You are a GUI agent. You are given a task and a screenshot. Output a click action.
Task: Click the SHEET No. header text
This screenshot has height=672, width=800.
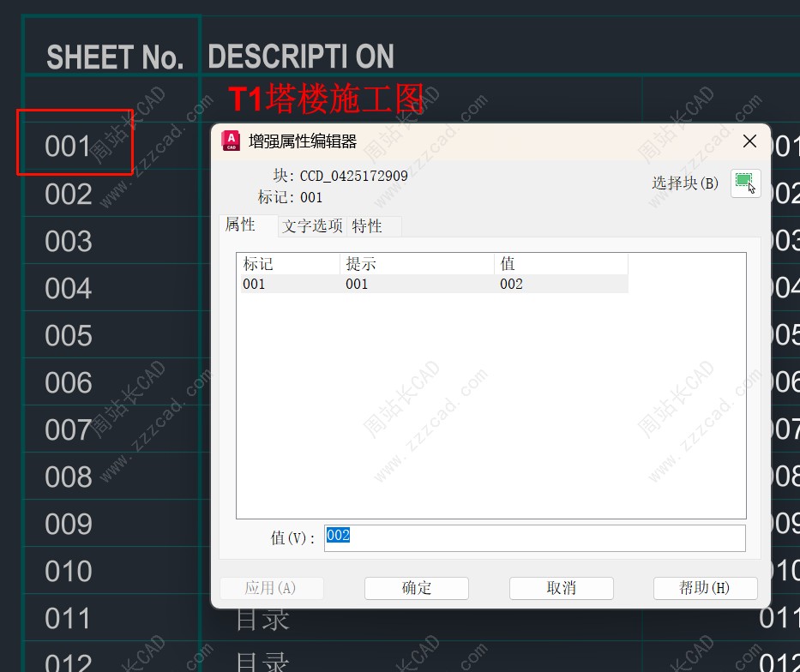(115, 57)
